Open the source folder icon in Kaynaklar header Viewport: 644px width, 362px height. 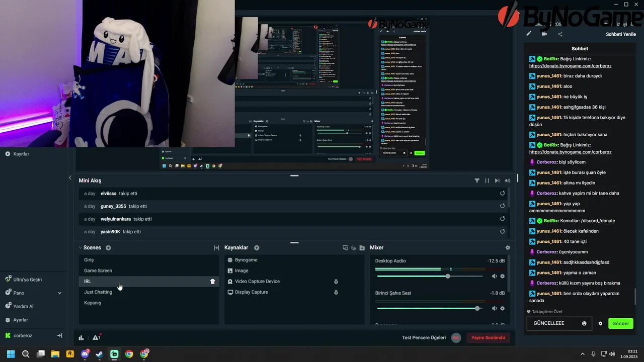(362, 248)
